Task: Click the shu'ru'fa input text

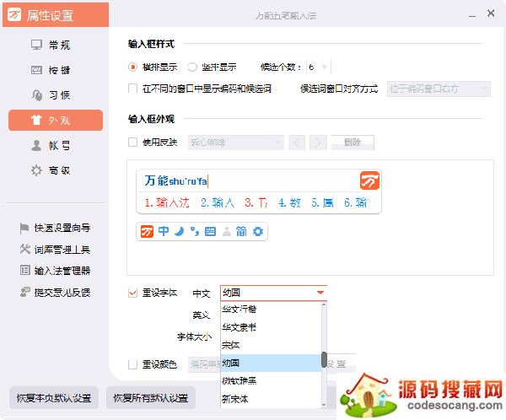Action: click(x=188, y=181)
